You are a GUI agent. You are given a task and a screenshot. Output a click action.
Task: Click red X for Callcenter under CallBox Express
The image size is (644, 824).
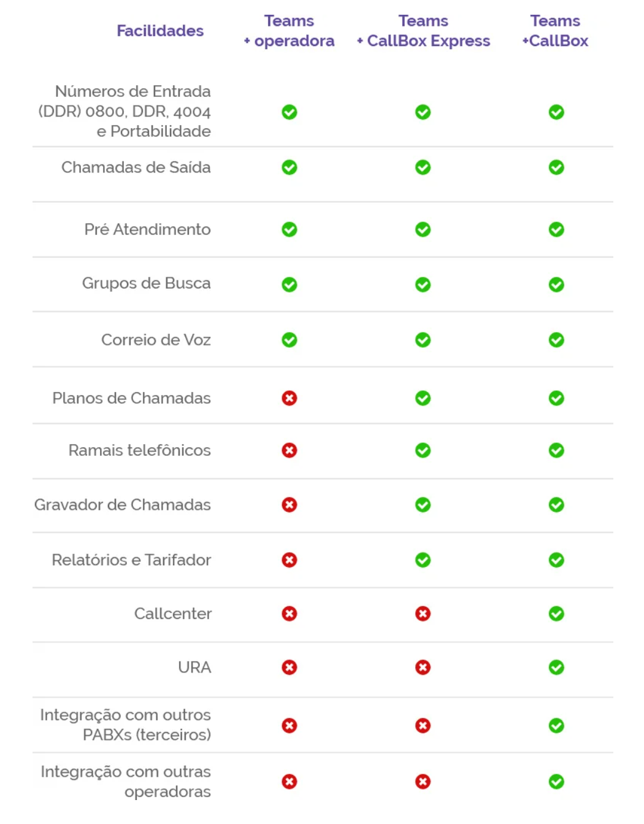click(423, 614)
